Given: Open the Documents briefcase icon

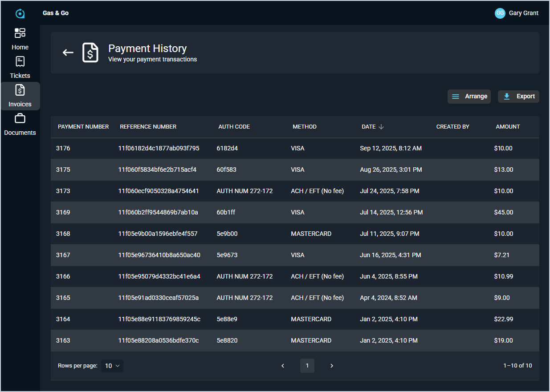Looking at the screenshot, I should tap(20, 119).
